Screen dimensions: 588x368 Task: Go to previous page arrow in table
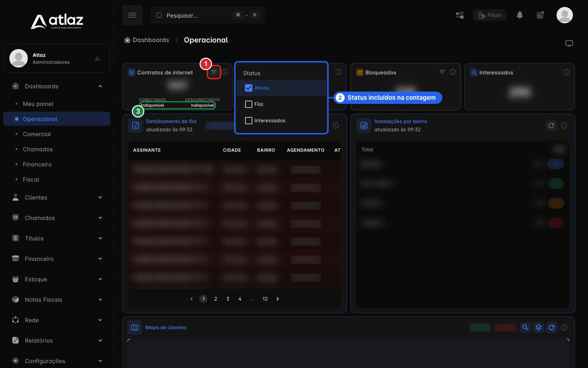tap(192, 299)
